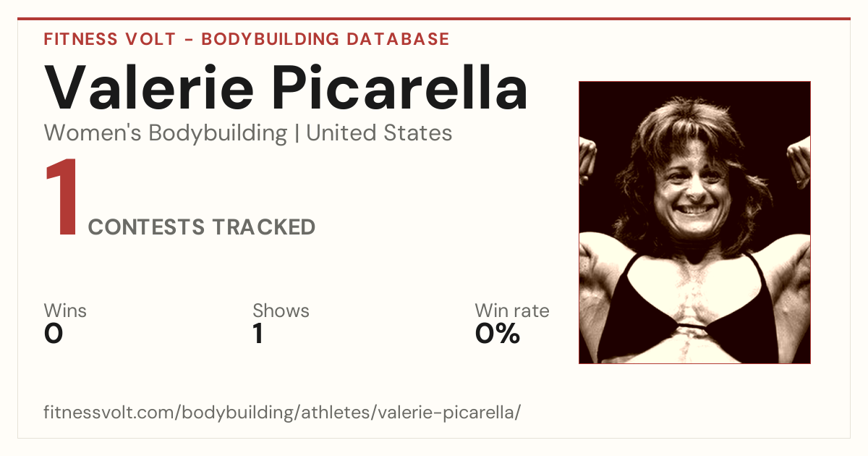Click the dash between Volt and Bodybuilding
Image resolution: width=868 pixels, height=456 pixels.
pos(188,40)
